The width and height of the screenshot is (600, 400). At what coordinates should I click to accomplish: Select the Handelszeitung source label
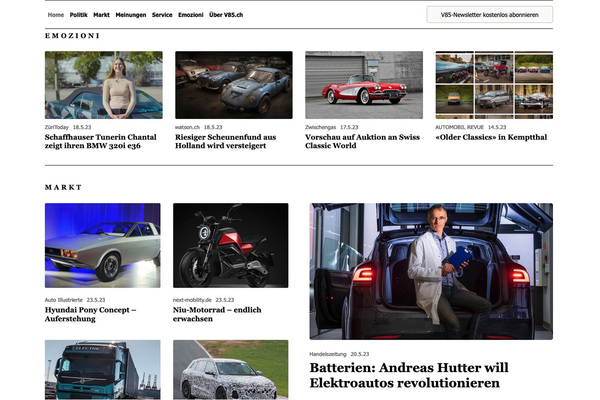click(328, 354)
